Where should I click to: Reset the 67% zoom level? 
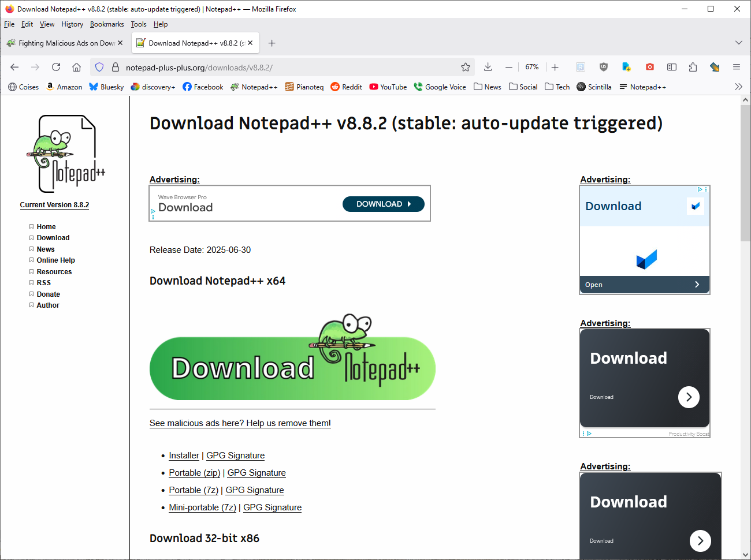532,67
